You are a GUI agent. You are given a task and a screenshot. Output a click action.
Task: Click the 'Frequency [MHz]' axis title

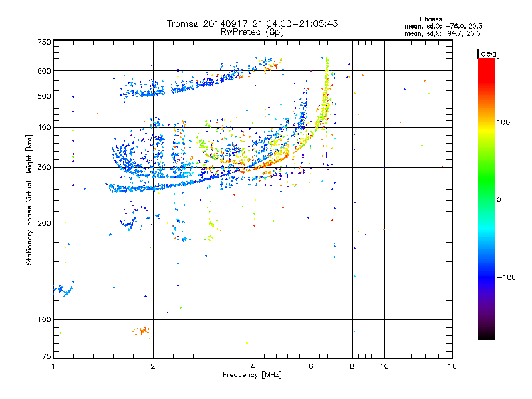252,375
